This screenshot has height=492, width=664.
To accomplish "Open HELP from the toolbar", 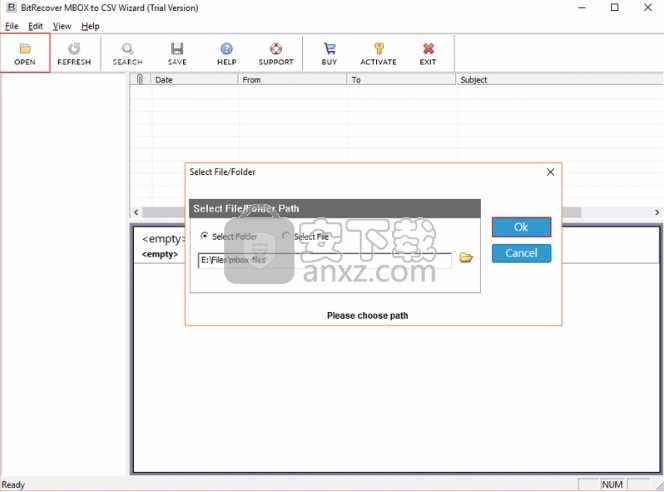I will click(227, 53).
